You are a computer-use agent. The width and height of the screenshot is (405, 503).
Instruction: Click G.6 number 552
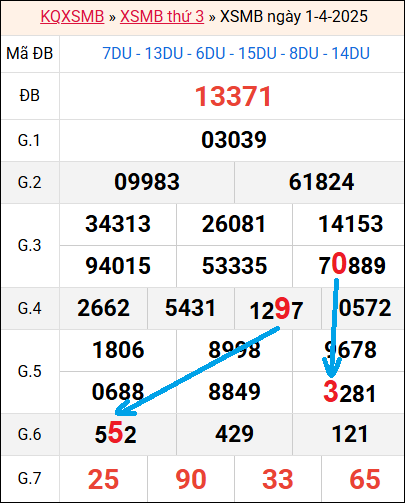[x=115, y=433]
